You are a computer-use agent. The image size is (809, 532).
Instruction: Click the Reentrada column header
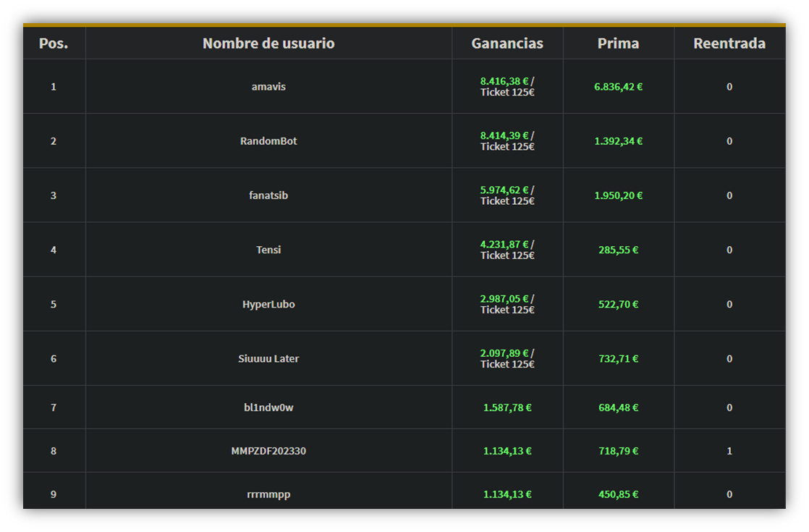point(729,43)
